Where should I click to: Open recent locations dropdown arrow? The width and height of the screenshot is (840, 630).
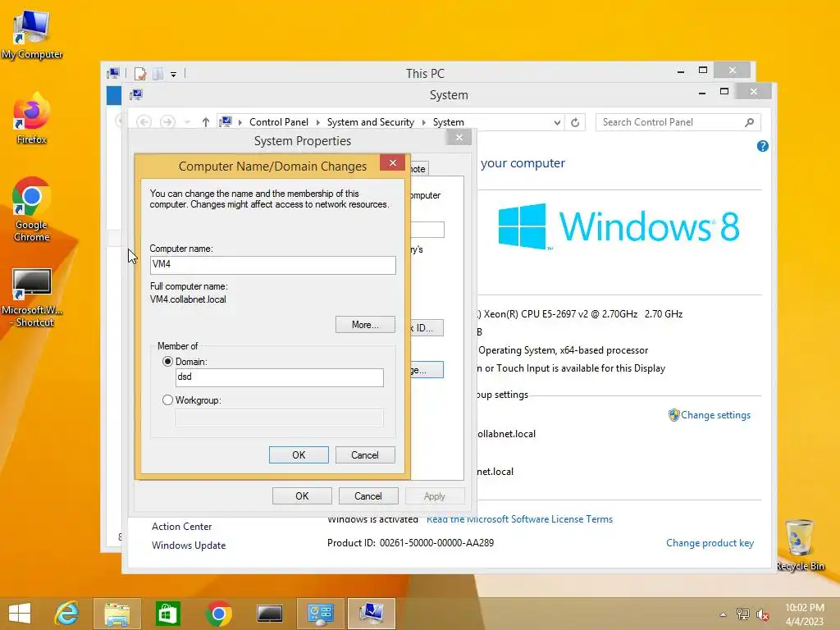click(187, 123)
